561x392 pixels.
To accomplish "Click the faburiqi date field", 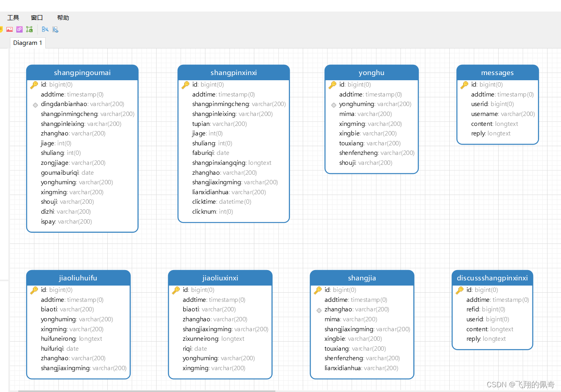I will pos(211,153).
